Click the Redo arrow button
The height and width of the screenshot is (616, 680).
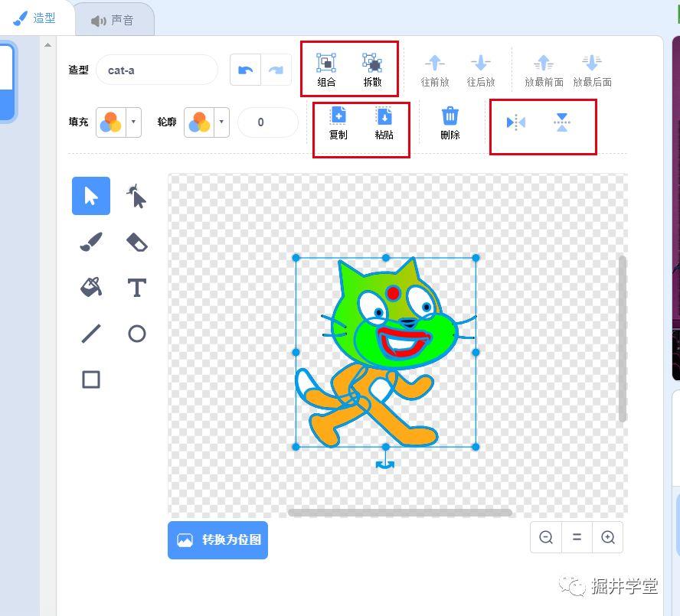276,70
